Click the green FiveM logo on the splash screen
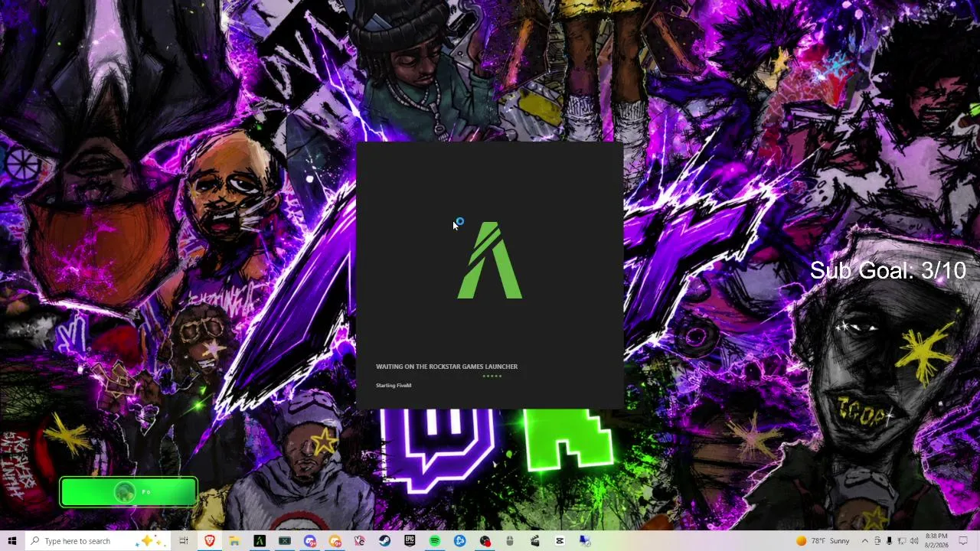Viewport: 980px width, 551px height. coord(490,260)
